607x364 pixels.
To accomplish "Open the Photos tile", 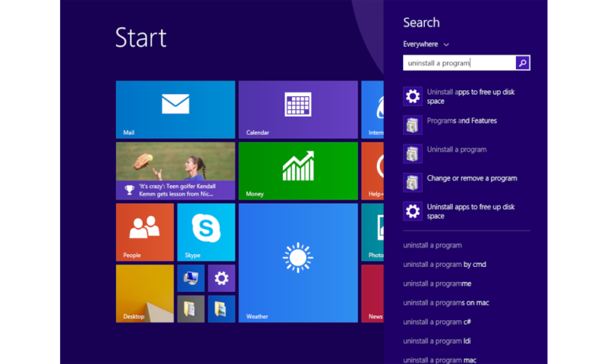I will point(373,232).
